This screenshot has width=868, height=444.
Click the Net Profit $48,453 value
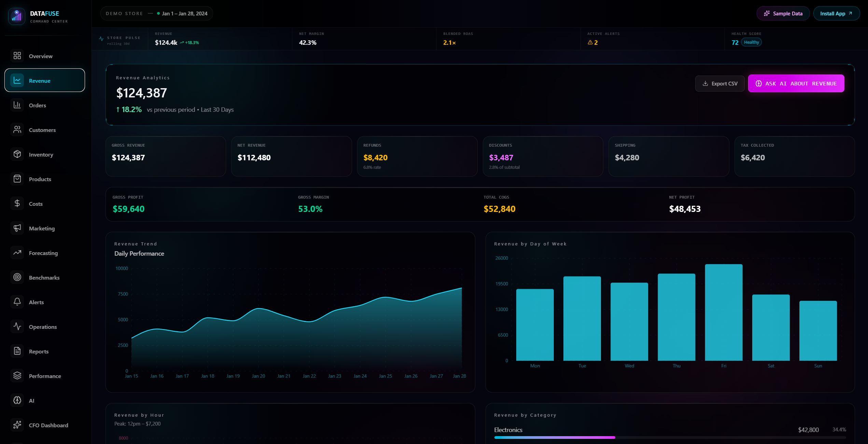(x=685, y=209)
